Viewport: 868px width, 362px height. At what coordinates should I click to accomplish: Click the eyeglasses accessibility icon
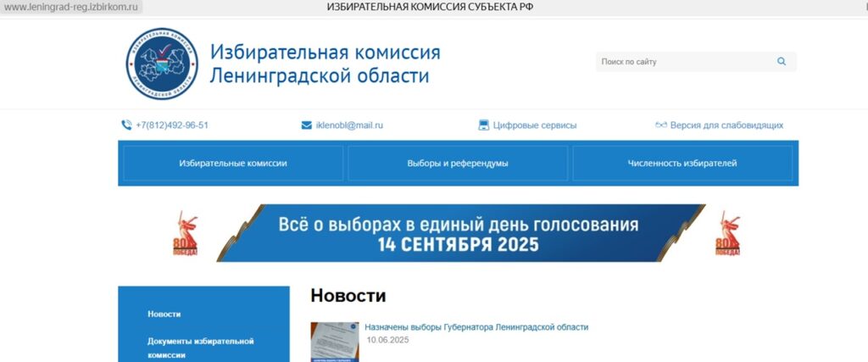[x=661, y=125]
